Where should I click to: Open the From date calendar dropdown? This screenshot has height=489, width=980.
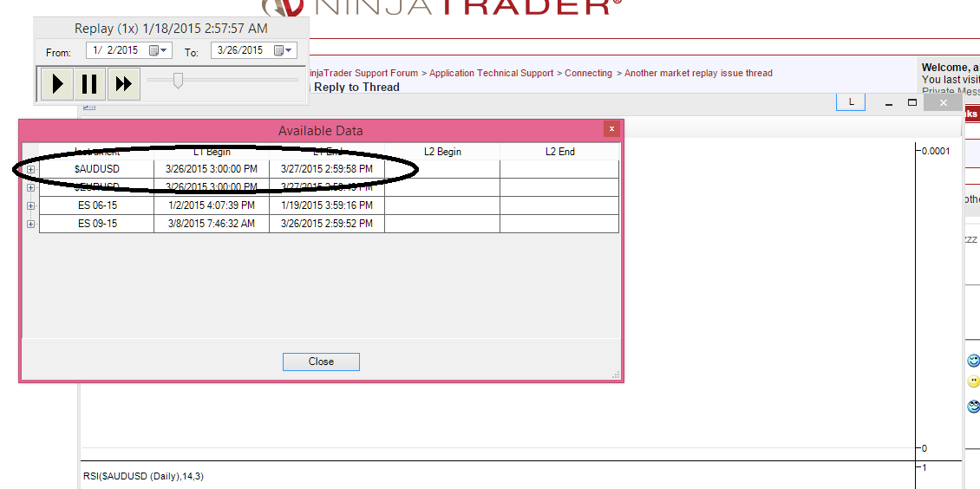tap(158, 50)
